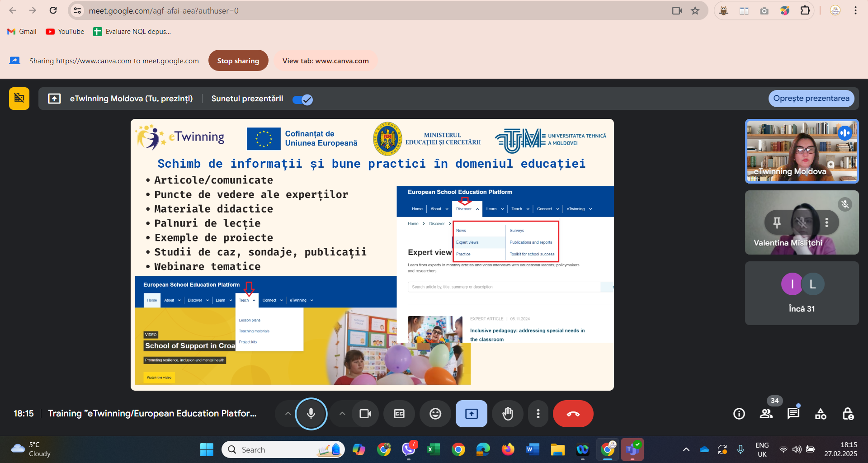Open the YouTube bookmark
Screen dimensions: 868x463
(x=65, y=32)
